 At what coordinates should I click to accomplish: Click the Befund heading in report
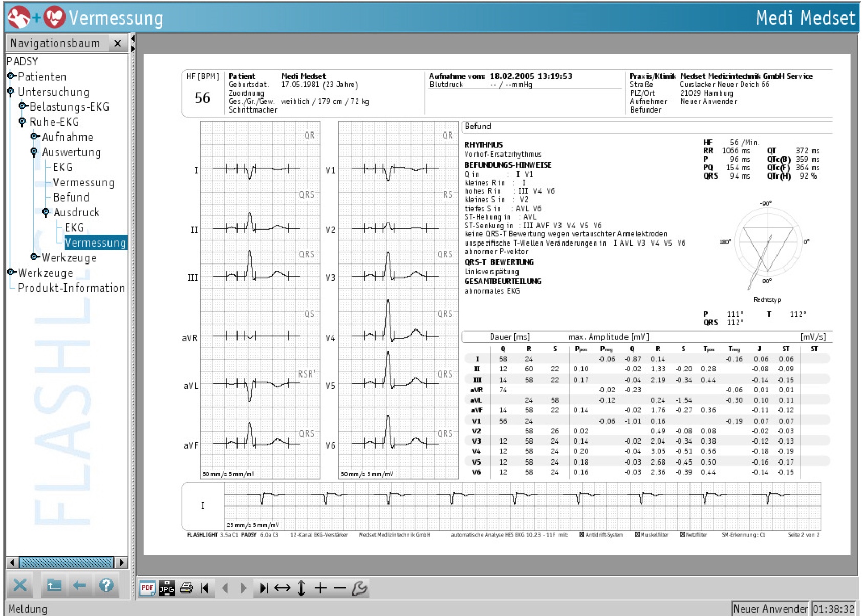(478, 126)
